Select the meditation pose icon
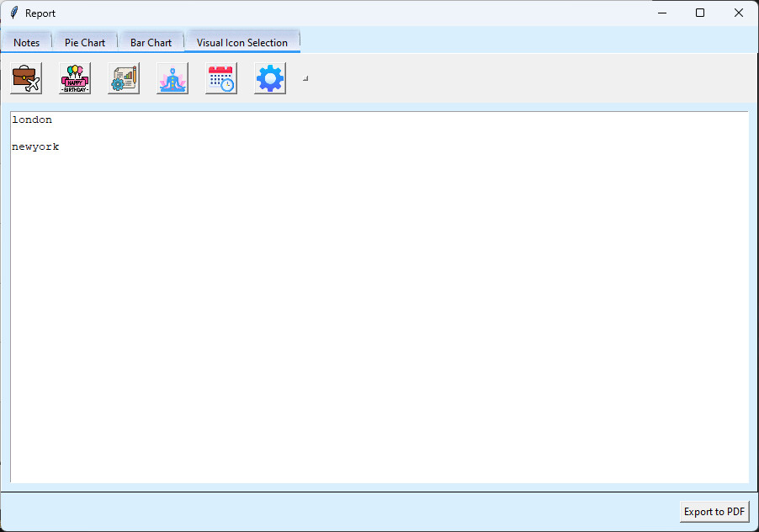Viewport: 759px width, 532px height. 172,77
